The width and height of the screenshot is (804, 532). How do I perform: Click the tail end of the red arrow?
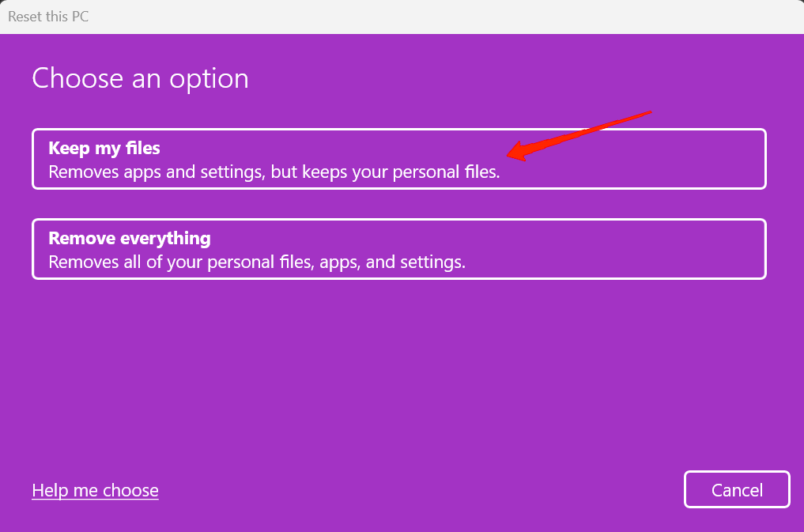coord(648,112)
